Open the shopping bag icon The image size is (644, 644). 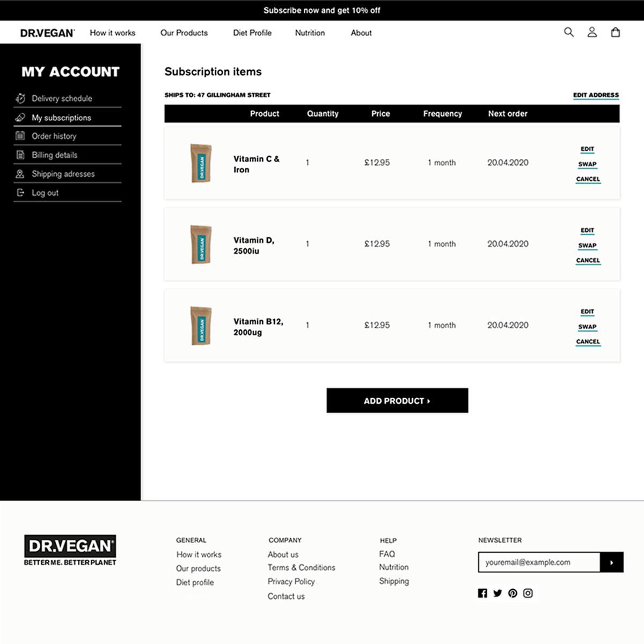[616, 32]
